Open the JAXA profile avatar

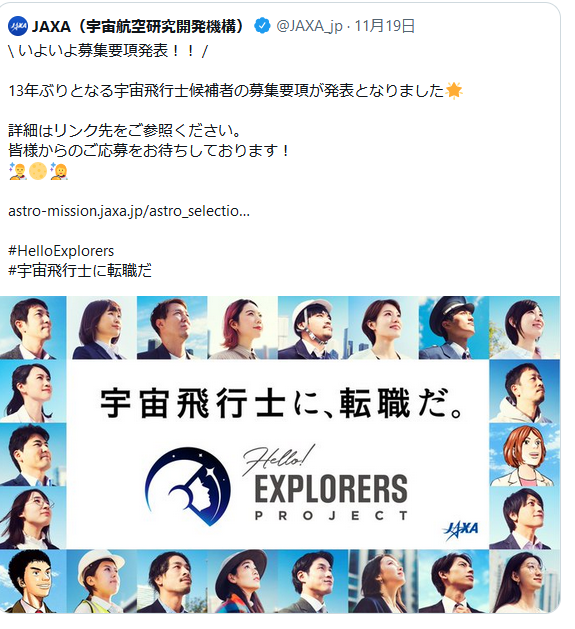(x=18, y=26)
